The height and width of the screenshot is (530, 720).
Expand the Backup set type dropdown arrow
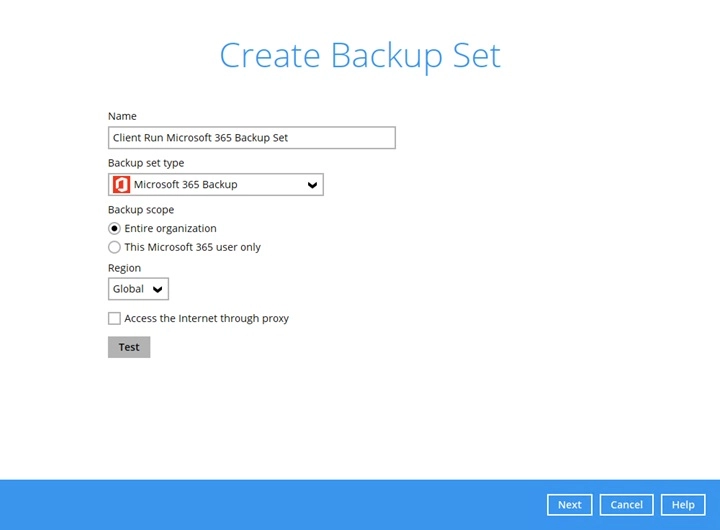(312, 185)
